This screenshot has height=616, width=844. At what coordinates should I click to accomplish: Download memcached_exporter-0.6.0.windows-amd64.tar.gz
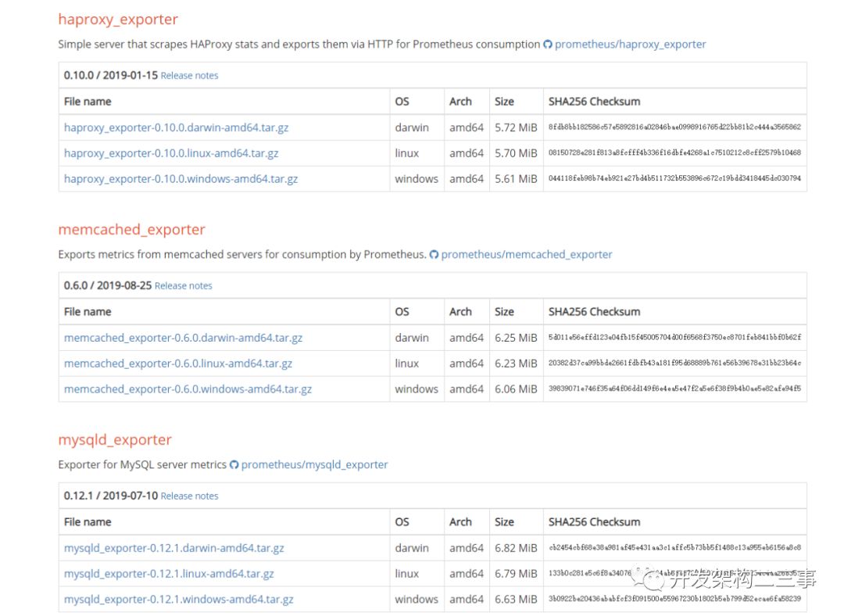188,389
